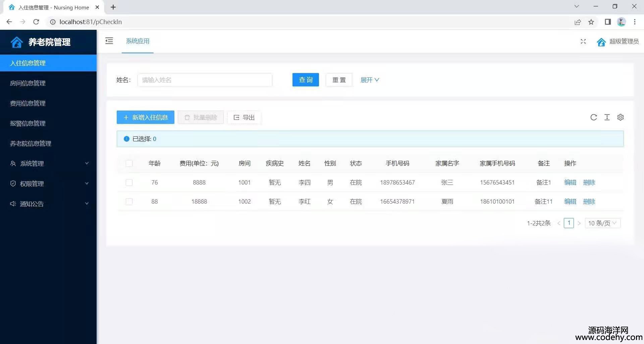Expand the 系统管理 sidebar submenu
The height and width of the screenshot is (344, 644).
pyautogui.click(x=48, y=163)
